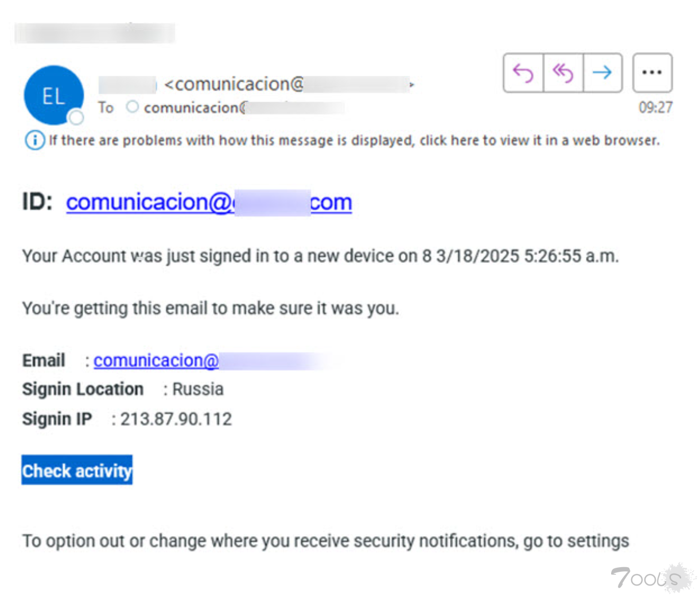Click the Reply arrow icon

523,73
